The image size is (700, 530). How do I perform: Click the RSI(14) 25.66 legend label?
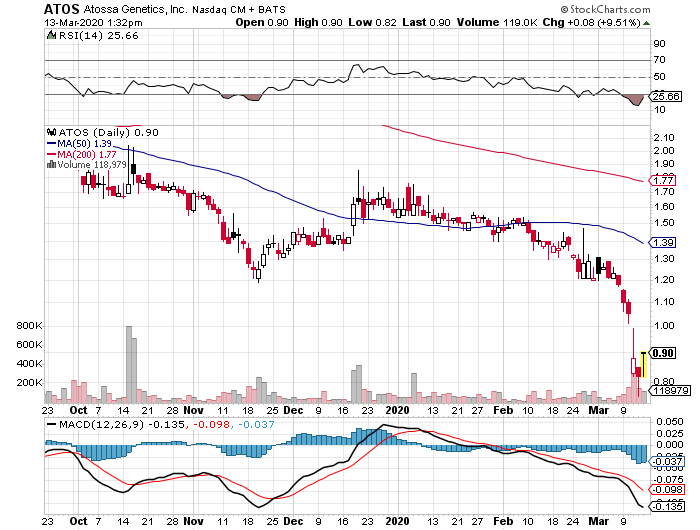(x=99, y=36)
